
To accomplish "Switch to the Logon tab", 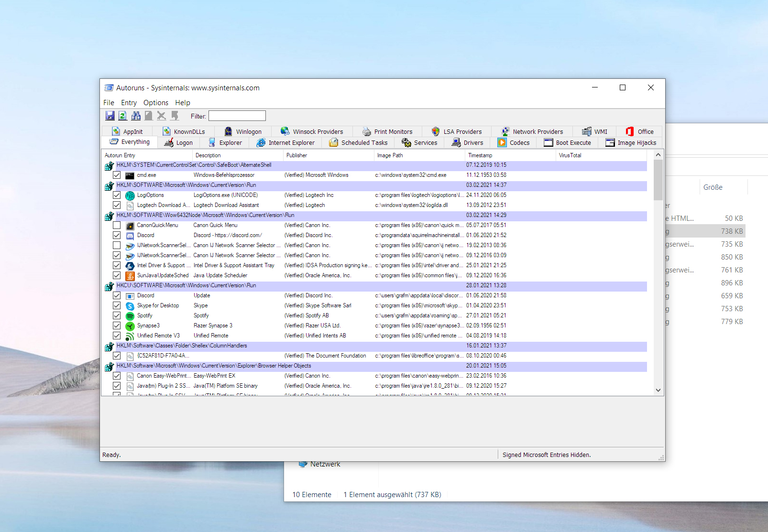I will point(178,143).
